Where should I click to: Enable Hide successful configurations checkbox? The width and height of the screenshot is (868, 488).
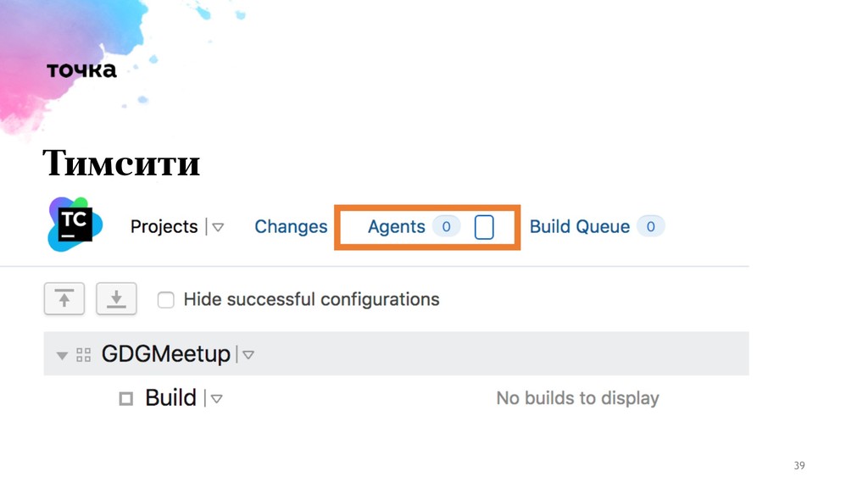tap(165, 300)
